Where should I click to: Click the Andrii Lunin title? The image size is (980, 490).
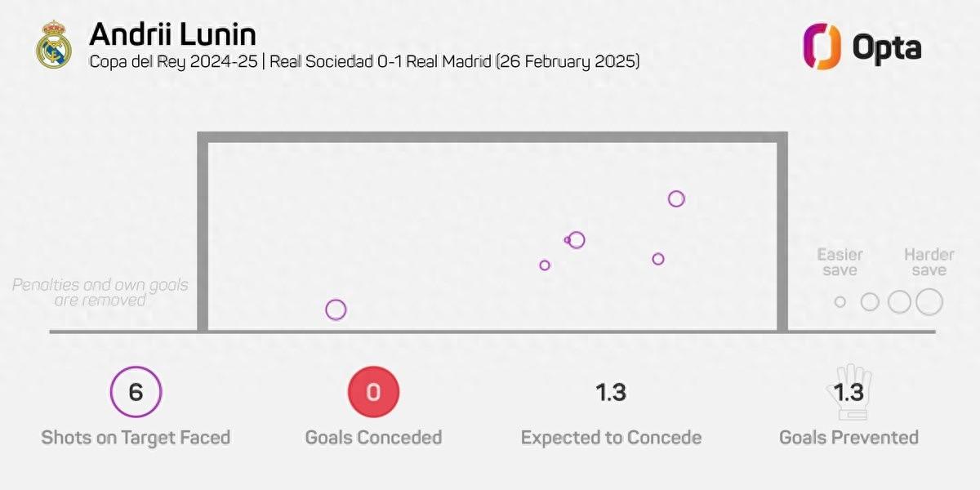coord(172,34)
